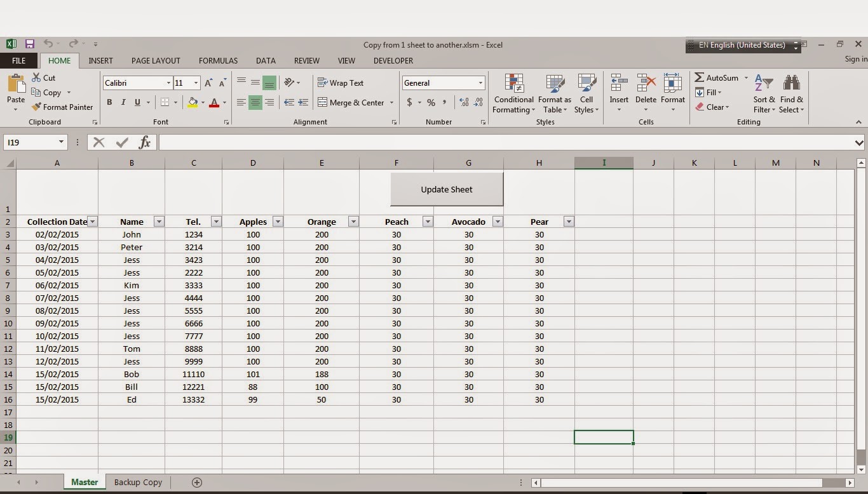Apply the yellow Fill Color swatch
Screen dimensions: 868x494
(x=193, y=102)
